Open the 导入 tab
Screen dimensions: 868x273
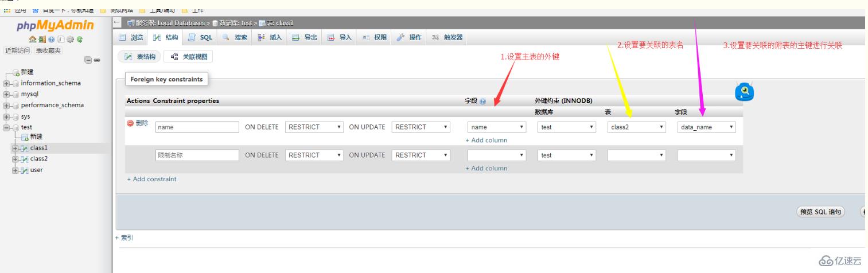tap(340, 38)
